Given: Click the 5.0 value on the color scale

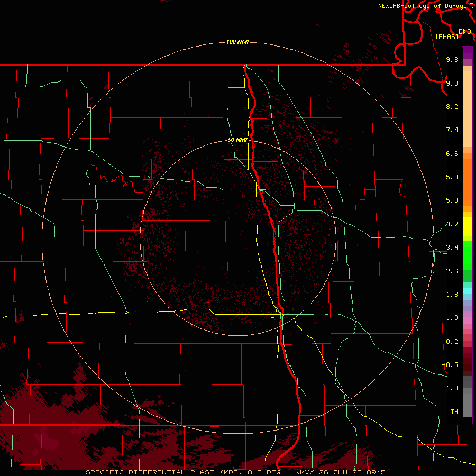Looking at the screenshot, I should click(x=452, y=200).
